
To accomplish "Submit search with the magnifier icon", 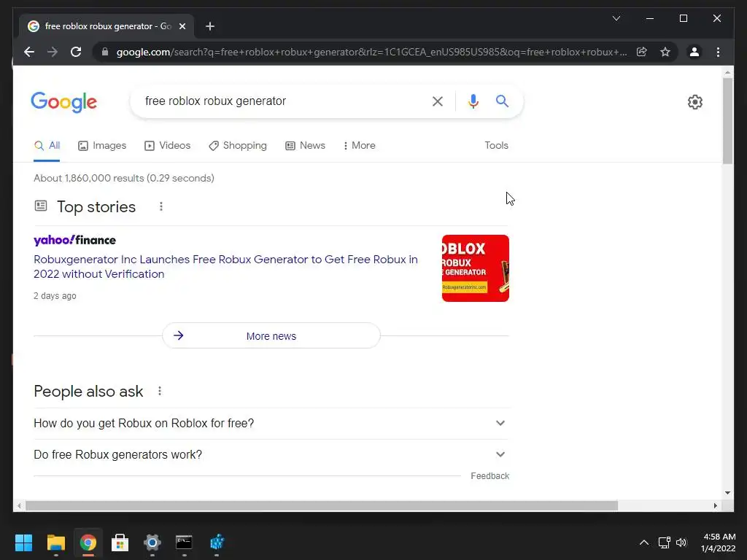I will pyautogui.click(x=502, y=101).
